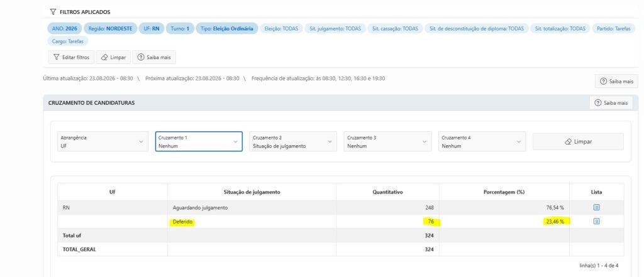Click Editar filtros button
The height and width of the screenshot is (277, 644).
(71, 57)
